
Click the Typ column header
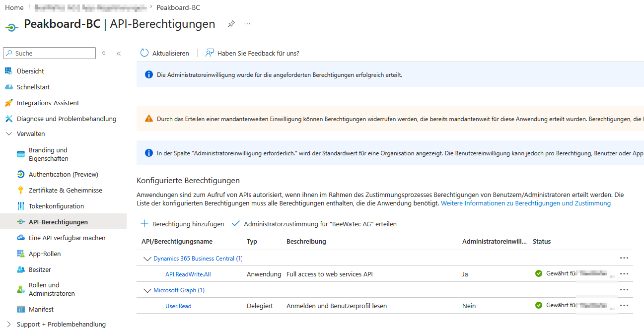[x=252, y=241]
